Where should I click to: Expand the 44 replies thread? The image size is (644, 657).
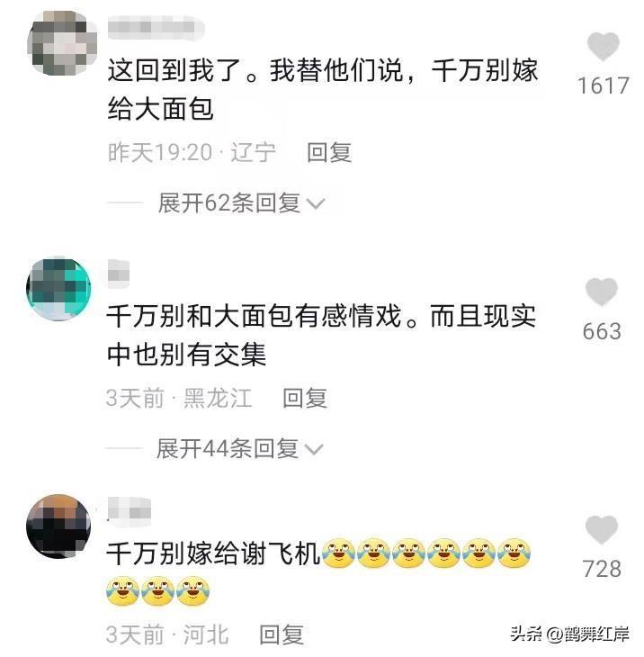pos(239,449)
